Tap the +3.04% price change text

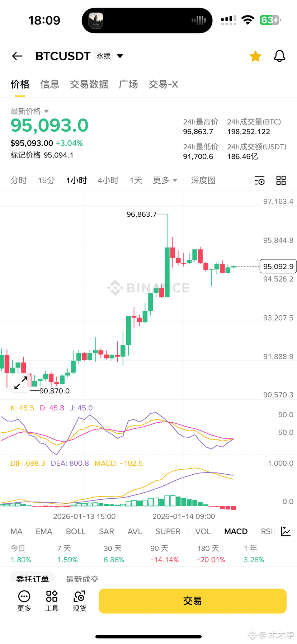pyautogui.click(x=69, y=143)
